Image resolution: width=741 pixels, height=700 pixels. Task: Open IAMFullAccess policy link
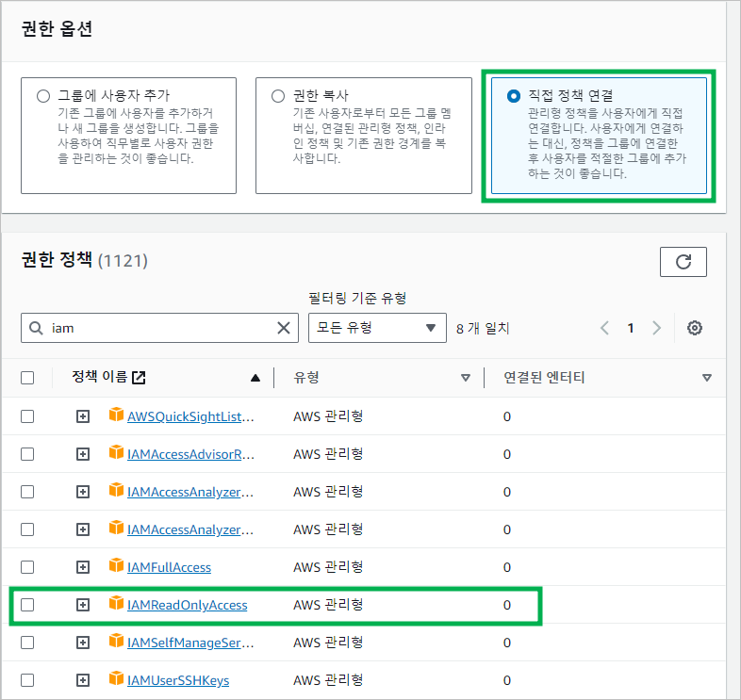(169, 568)
